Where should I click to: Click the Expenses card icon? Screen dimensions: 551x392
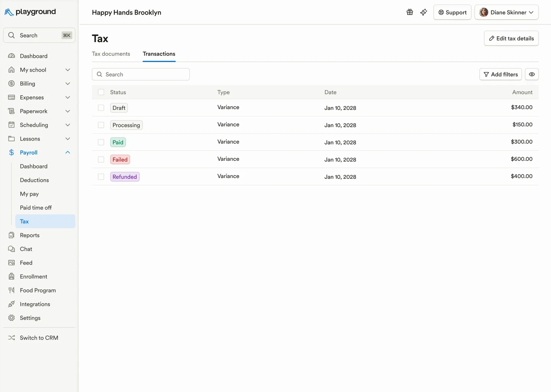11,97
